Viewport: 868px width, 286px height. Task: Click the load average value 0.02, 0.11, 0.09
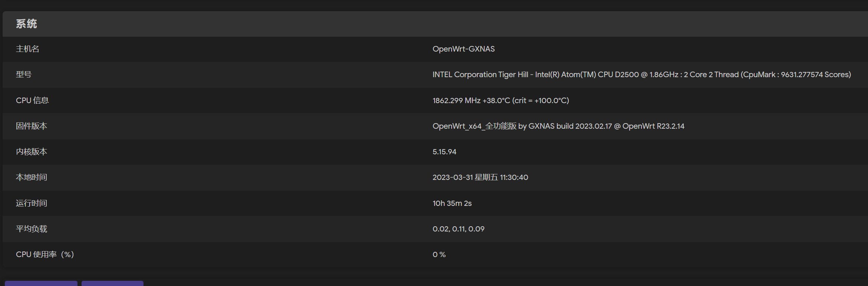pyautogui.click(x=458, y=229)
